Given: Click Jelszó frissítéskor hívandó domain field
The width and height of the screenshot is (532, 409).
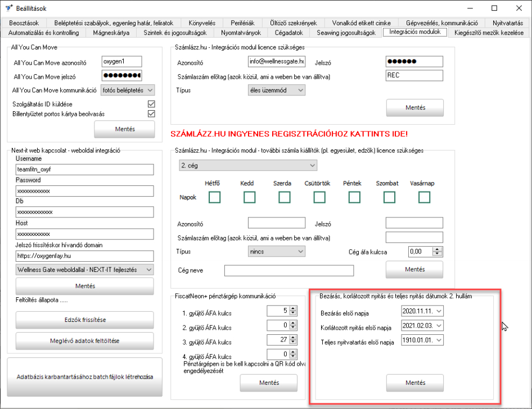Looking at the screenshot, I should coord(85,256).
